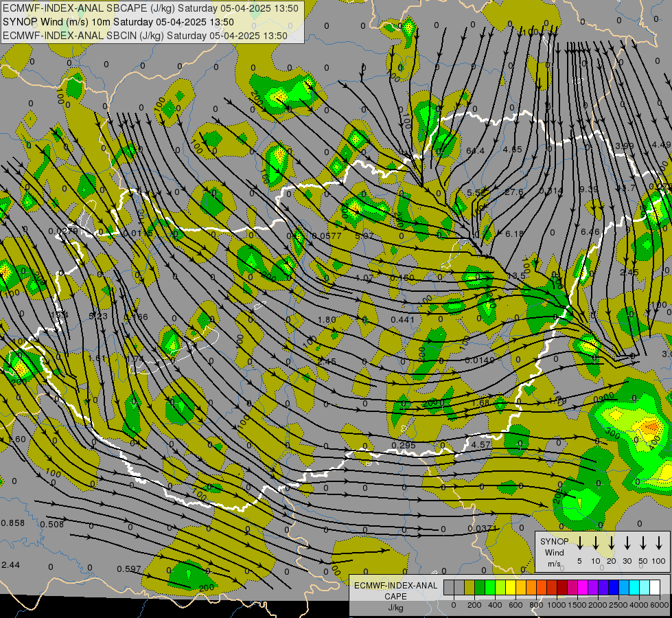The image size is (672, 618).
Task: Click the 0.858 value on the map
Action: pyautogui.click(x=13, y=523)
